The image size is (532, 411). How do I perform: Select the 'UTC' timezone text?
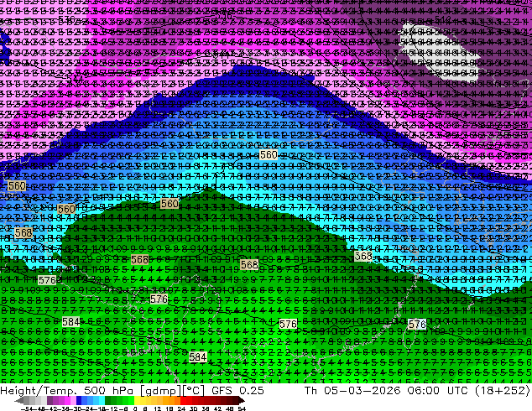459,391
